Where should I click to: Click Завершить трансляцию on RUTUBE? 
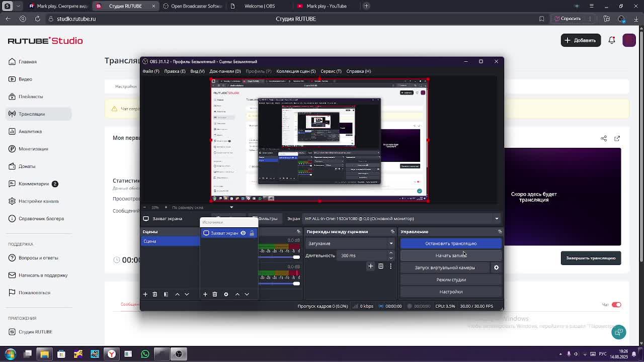pyautogui.click(x=591, y=258)
